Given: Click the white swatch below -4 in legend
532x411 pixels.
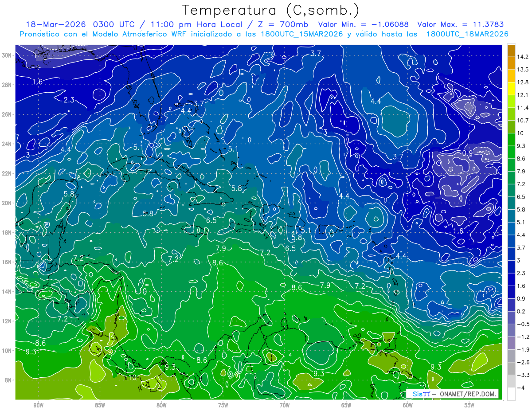Looking at the screenshot, I should [x=511, y=394].
